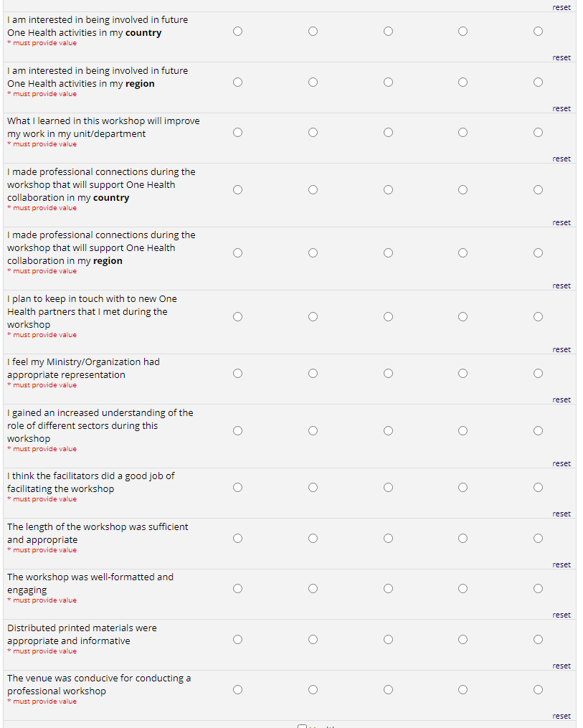Choose middle option for venue was conducive
This screenshot has height=728, width=583.
388,690
